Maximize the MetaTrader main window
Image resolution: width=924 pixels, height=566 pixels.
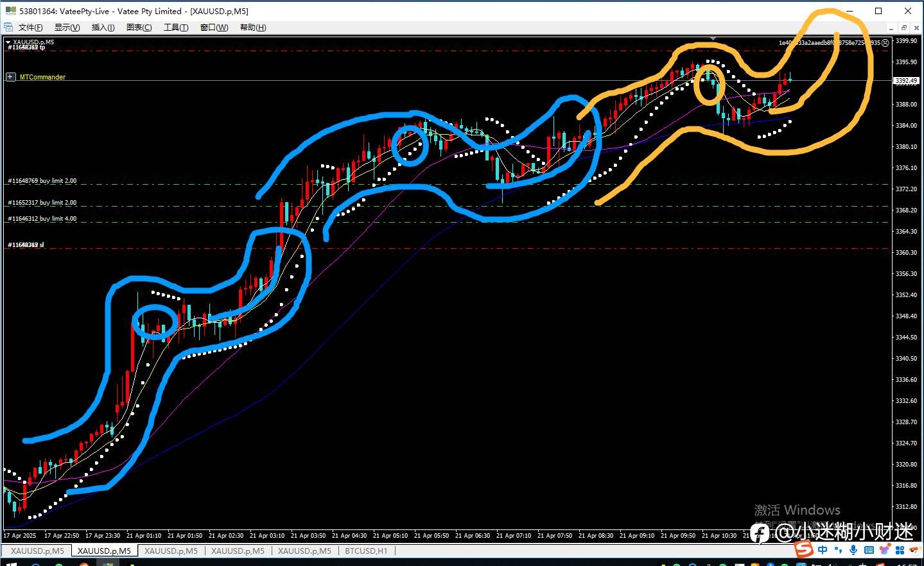click(x=878, y=11)
